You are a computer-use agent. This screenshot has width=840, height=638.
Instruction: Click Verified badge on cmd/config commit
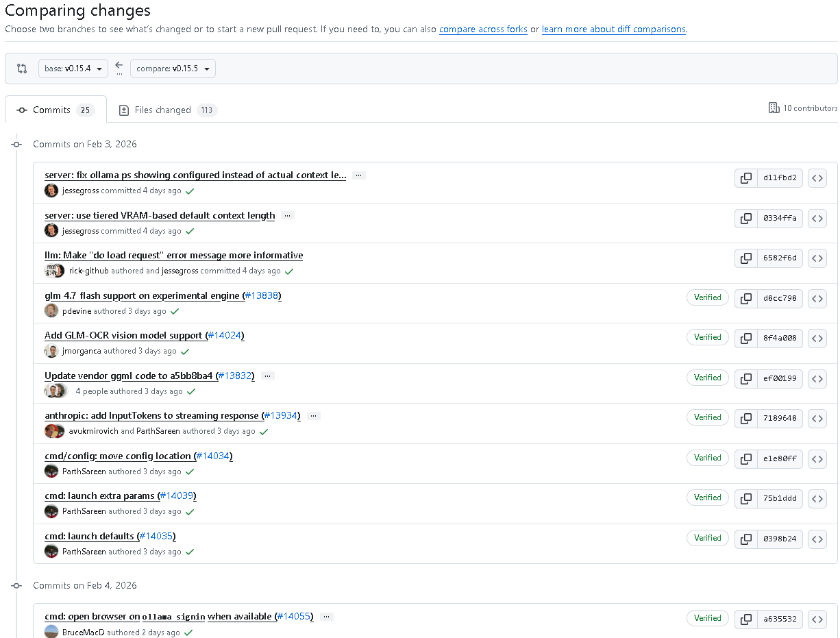coord(708,458)
